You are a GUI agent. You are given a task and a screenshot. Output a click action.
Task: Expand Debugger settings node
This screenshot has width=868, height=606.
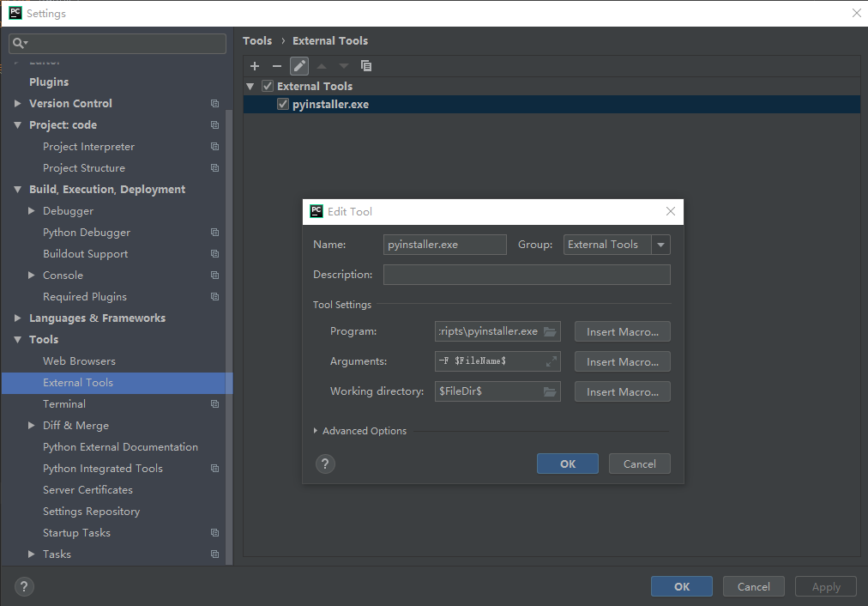click(x=32, y=211)
